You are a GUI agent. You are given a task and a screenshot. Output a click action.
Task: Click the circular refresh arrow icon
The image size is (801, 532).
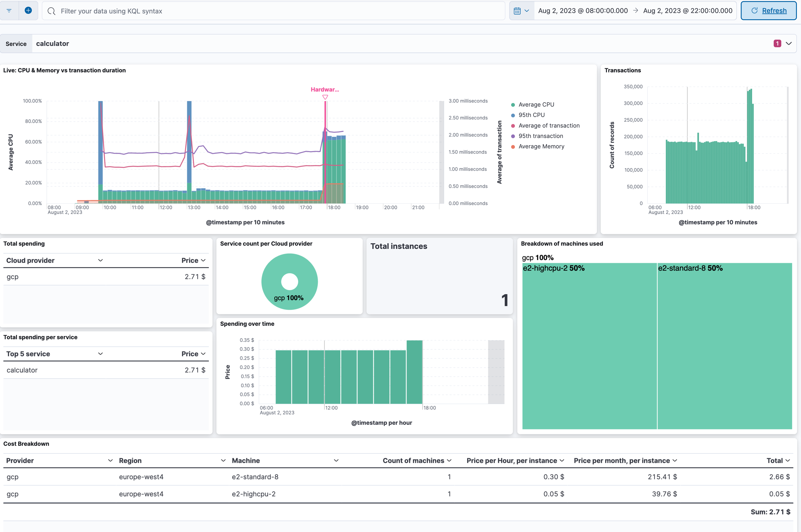[754, 11]
